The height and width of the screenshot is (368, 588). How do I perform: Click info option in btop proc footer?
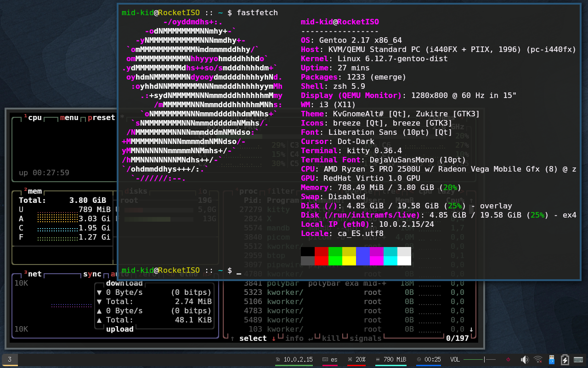294,338
